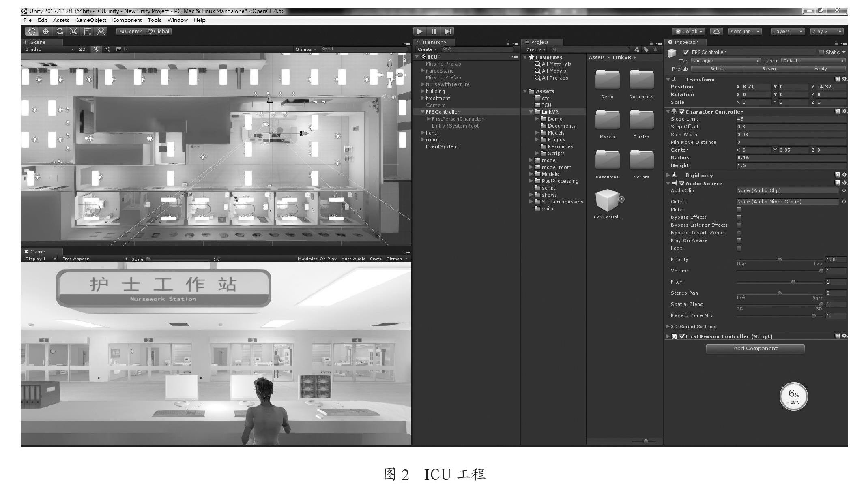868x488 pixels.
Task: Open Output mixer object picker circle
Action: coord(844,201)
